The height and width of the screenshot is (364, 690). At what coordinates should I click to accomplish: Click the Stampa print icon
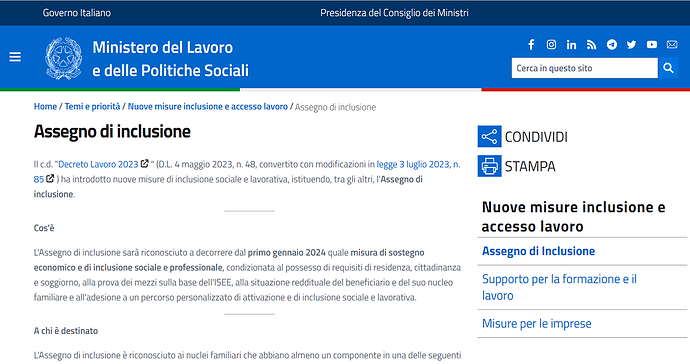(x=489, y=166)
